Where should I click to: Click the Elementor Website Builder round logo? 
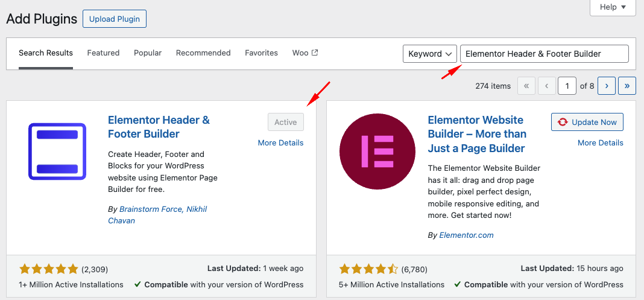pyautogui.click(x=377, y=151)
